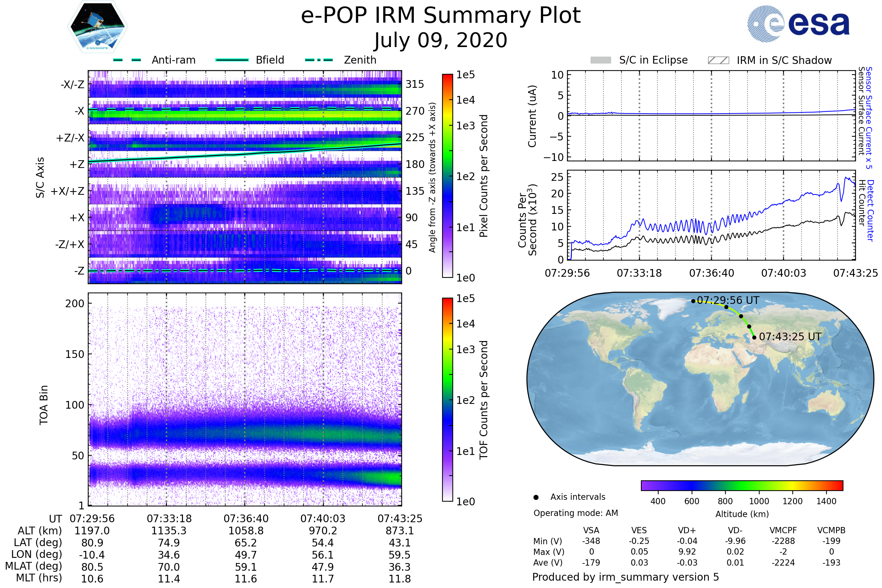Click the TOF Counts per Second colorbar

click(447, 399)
